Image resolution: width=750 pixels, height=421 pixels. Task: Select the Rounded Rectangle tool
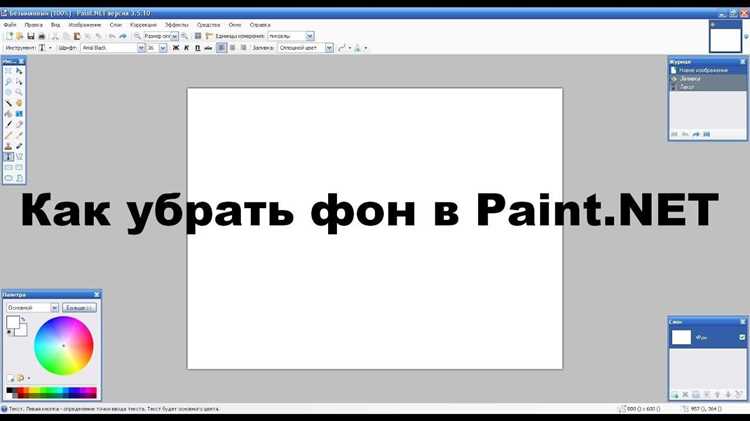point(19,167)
